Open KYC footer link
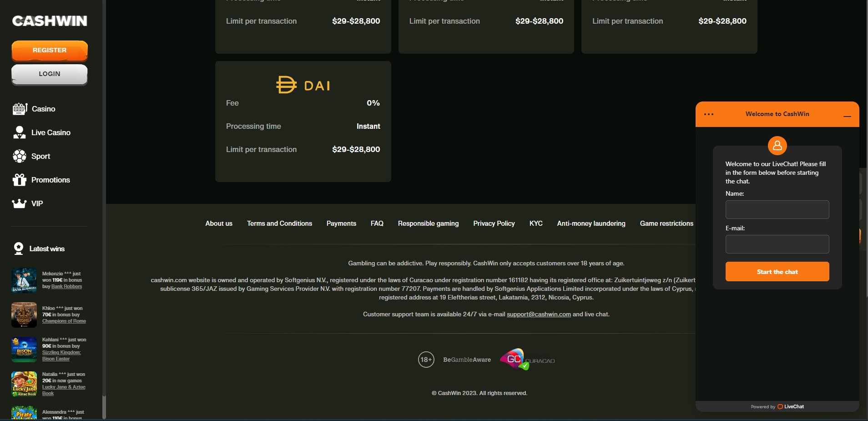The height and width of the screenshot is (421, 868). (536, 223)
